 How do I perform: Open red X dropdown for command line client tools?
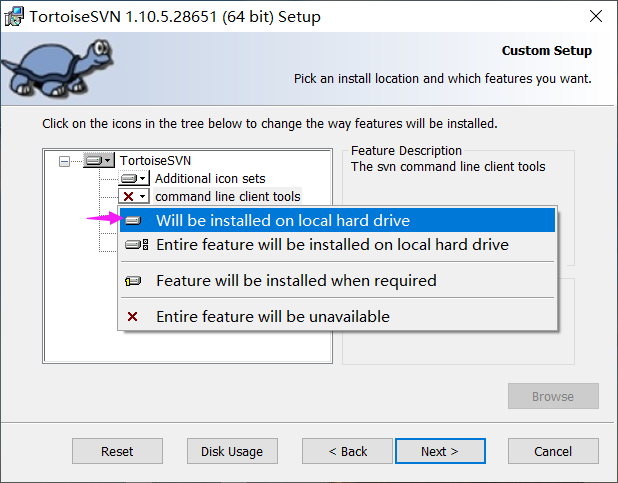134,196
